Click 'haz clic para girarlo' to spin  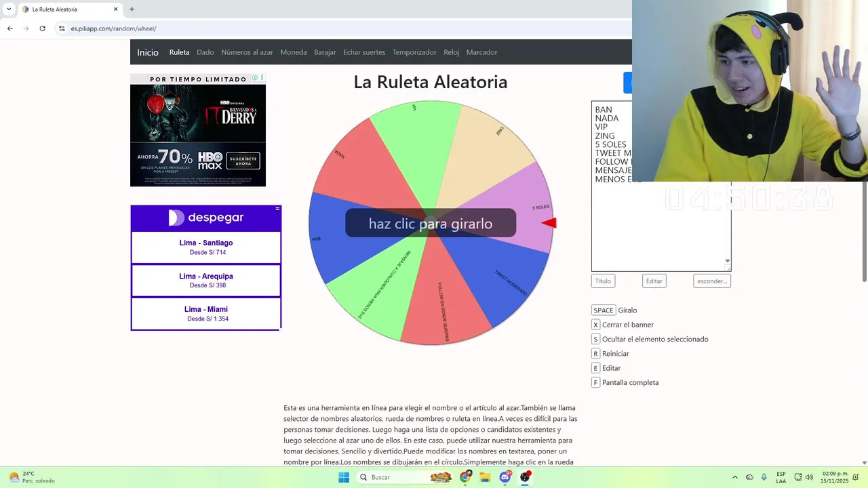pos(431,223)
